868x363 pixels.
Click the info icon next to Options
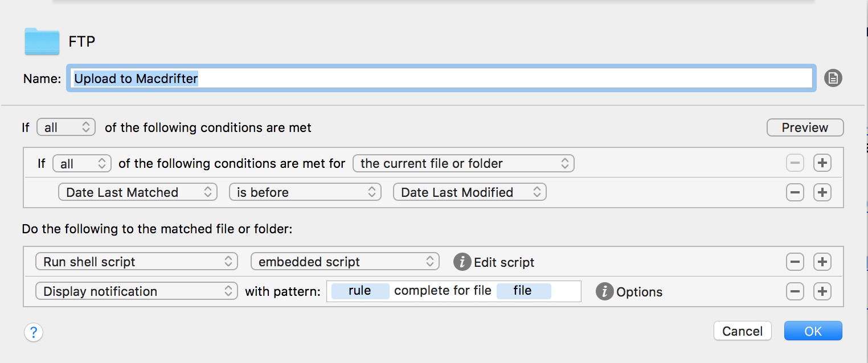pos(604,292)
